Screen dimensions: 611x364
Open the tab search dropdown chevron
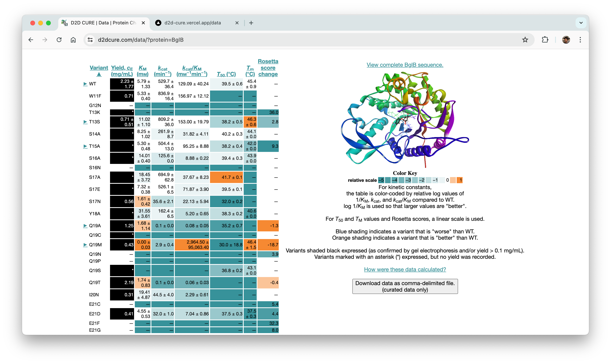[581, 23]
